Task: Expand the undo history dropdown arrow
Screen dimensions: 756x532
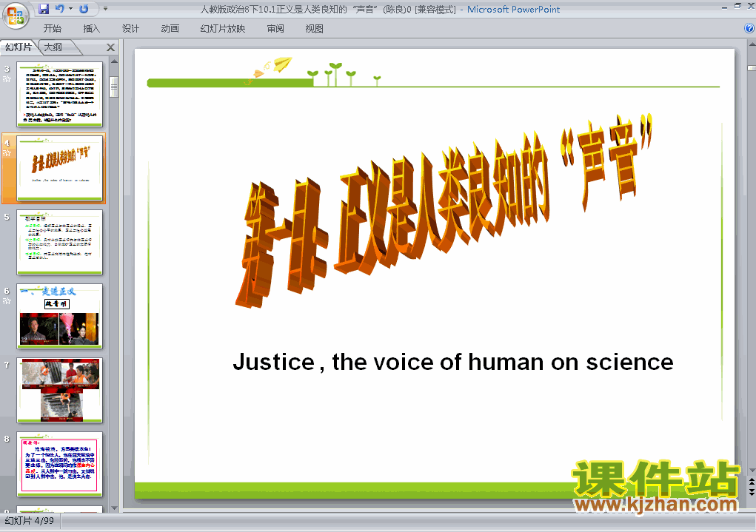Action: coord(70,9)
